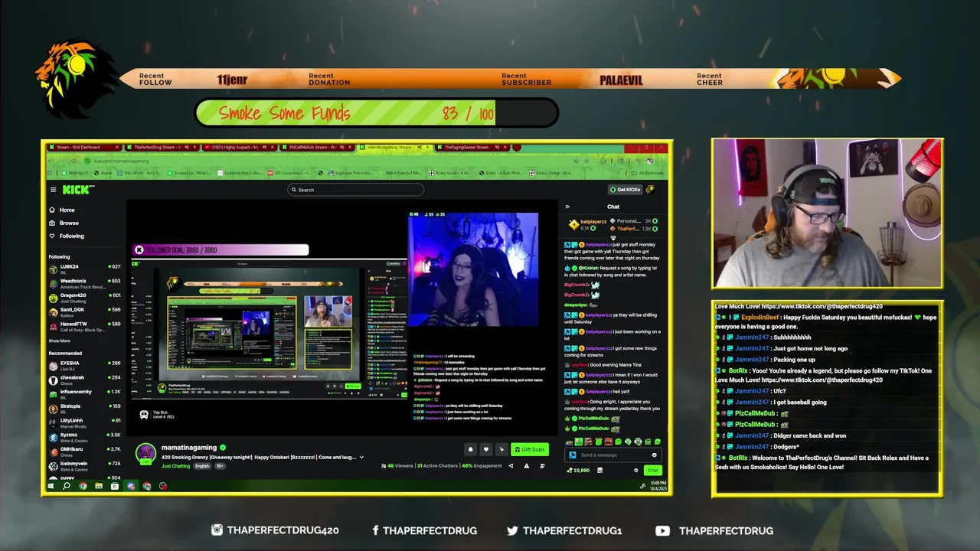Open the Kick sidebar hamburger menu

pos(53,190)
